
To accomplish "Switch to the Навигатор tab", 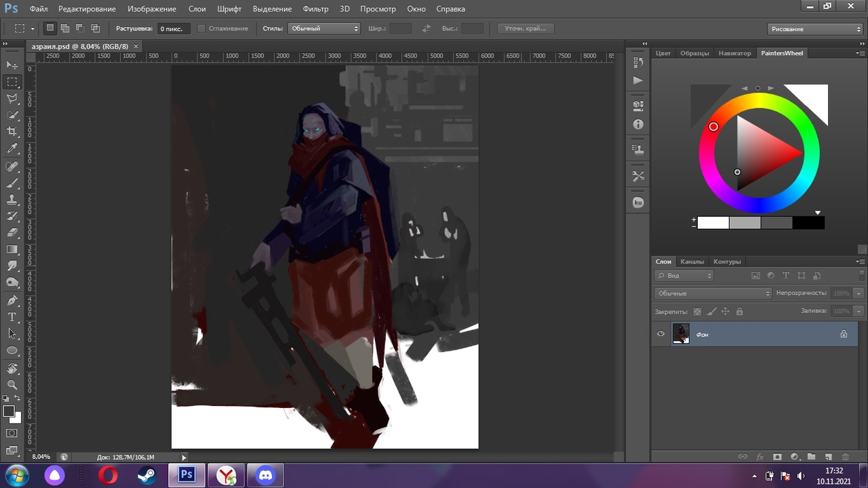I will [x=735, y=53].
